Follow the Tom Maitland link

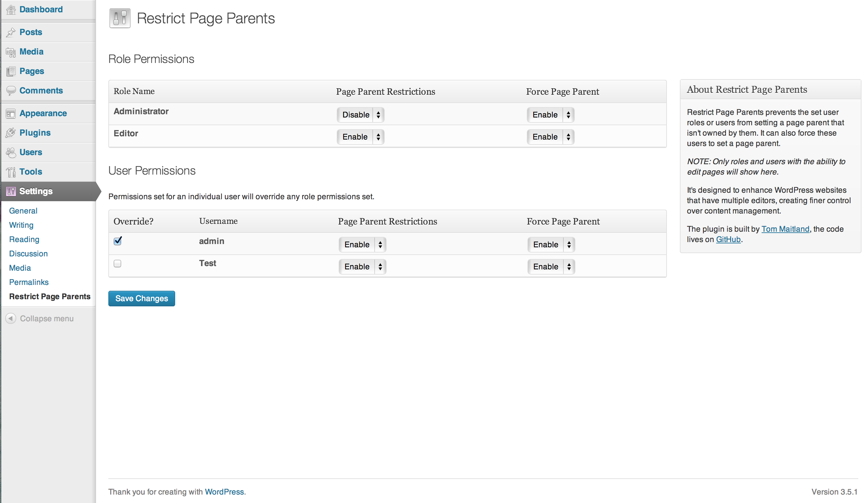point(785,229)
